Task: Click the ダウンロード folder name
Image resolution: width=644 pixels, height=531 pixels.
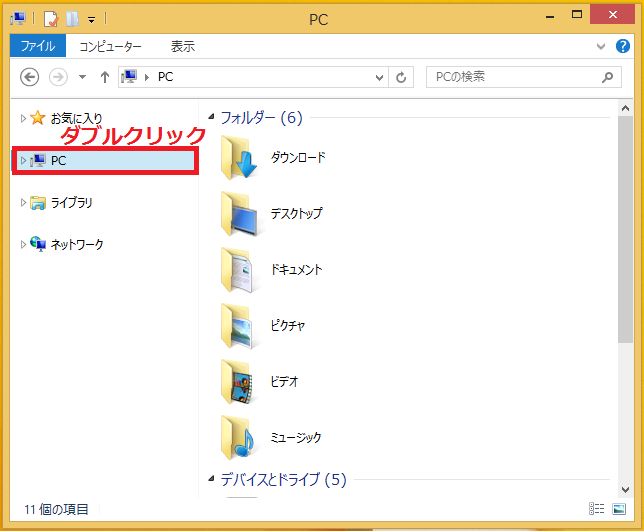Action: tap(298, 157)
